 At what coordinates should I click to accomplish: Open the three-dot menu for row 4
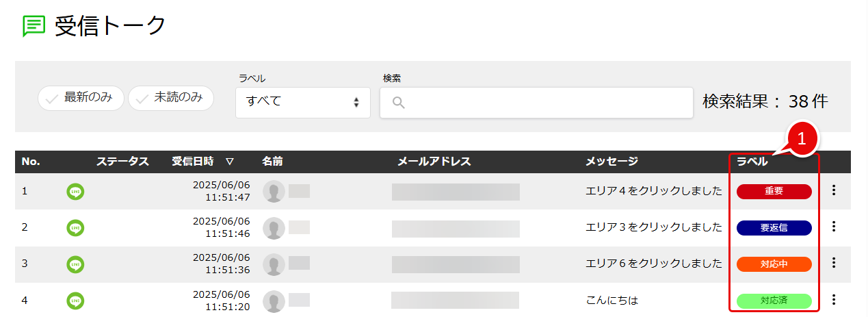[x=833, y=299]
